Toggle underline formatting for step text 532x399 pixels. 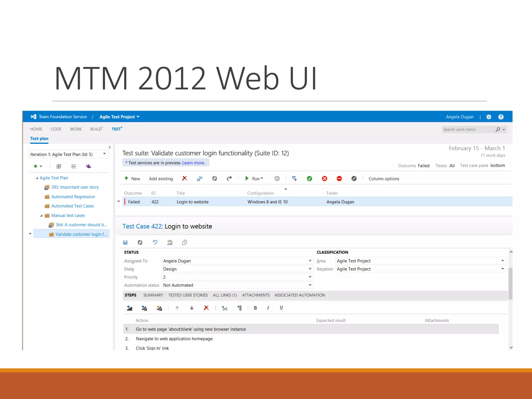click(x=281, y=308)
